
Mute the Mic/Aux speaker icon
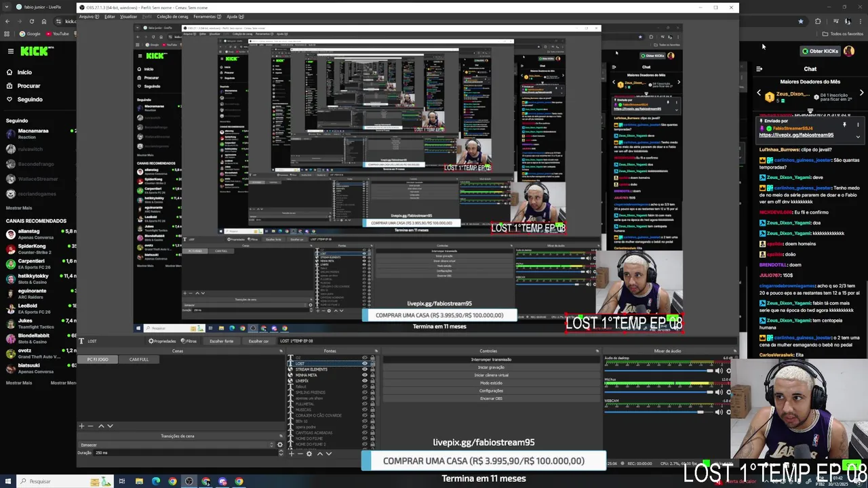point(719,392)
